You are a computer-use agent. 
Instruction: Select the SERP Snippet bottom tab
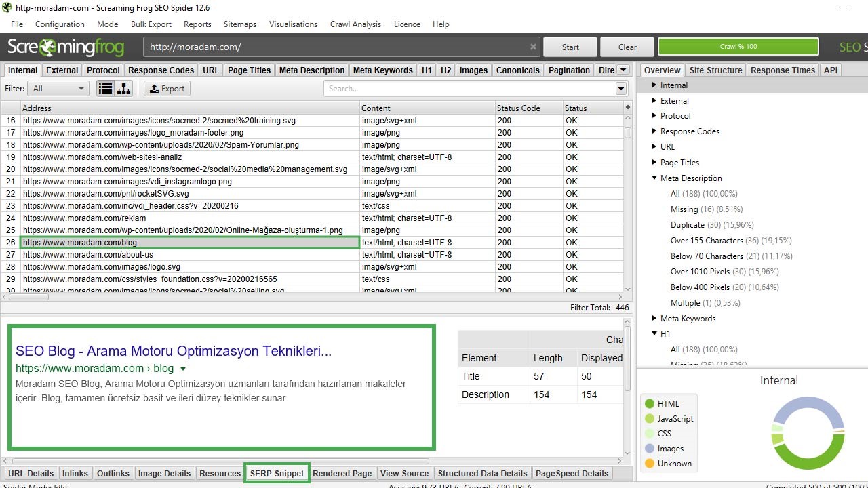277,473
